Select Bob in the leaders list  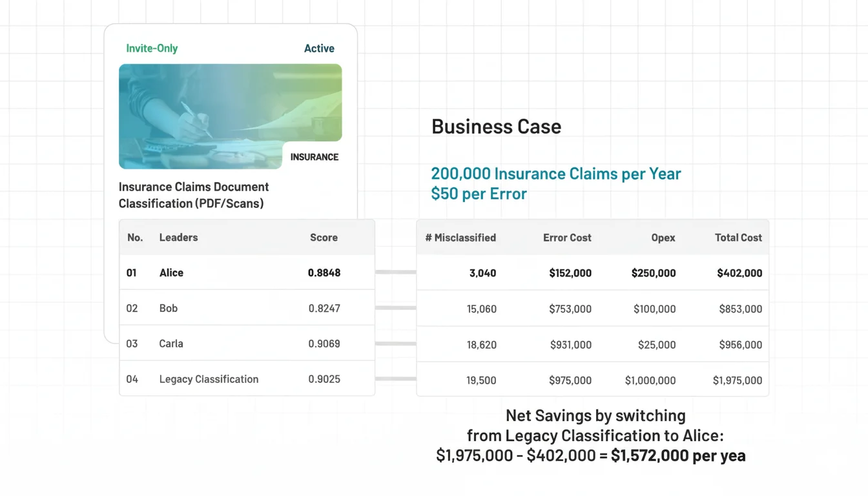[x=169, y=308]
